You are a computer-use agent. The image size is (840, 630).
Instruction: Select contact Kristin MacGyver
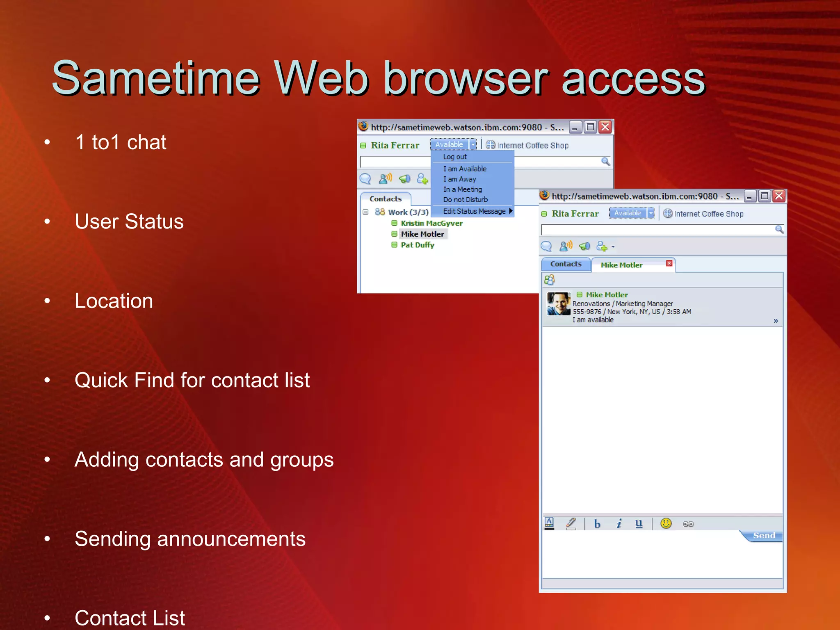(x=431, y=223)
